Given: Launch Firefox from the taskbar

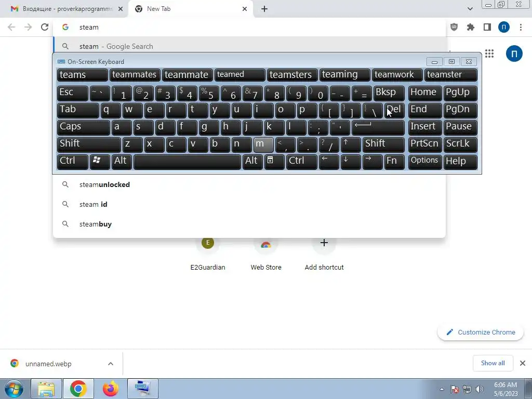Looking at the screenshot, I should (x=110, y=389).
